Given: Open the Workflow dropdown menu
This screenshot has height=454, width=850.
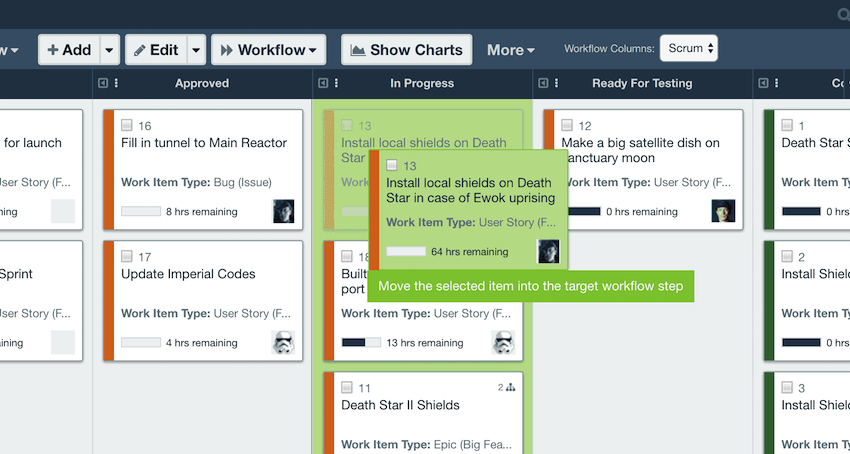Looking at the screenshot, I should pyautogui.click(x=269, y=50).
